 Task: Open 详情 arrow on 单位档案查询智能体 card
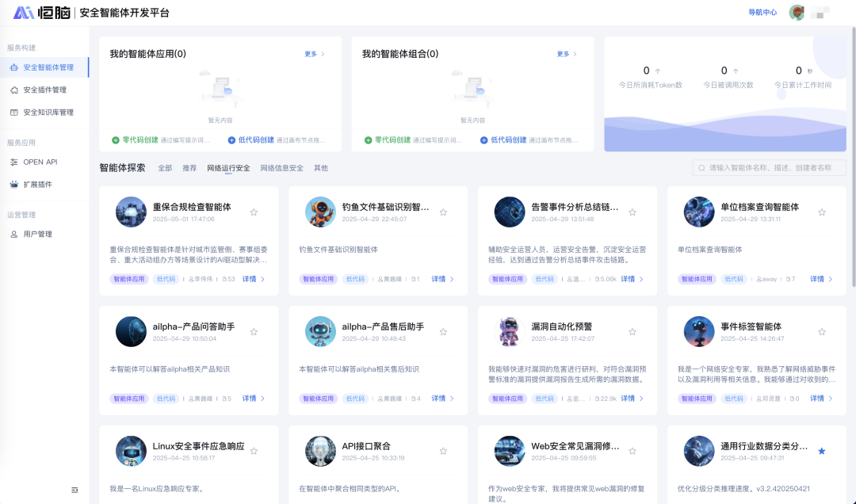point(820,279)
